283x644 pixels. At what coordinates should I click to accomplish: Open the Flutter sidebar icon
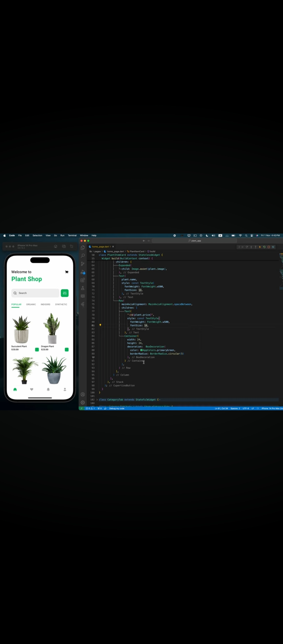[83, 304]
